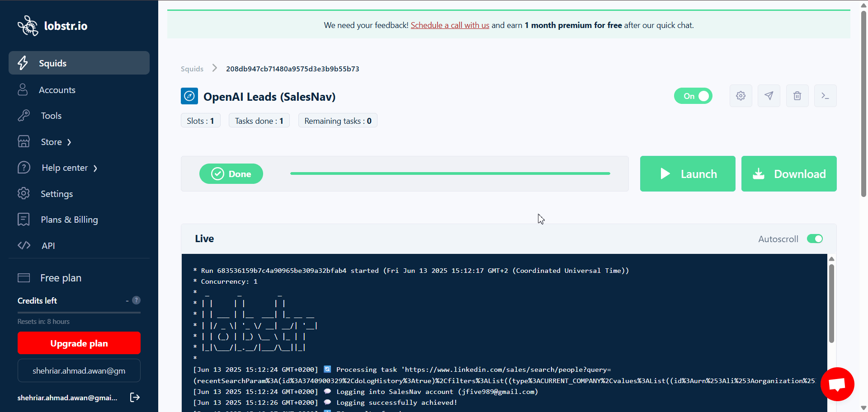868x412 pixels.
Task: Delete squid with trash icon
Action: 797,96
